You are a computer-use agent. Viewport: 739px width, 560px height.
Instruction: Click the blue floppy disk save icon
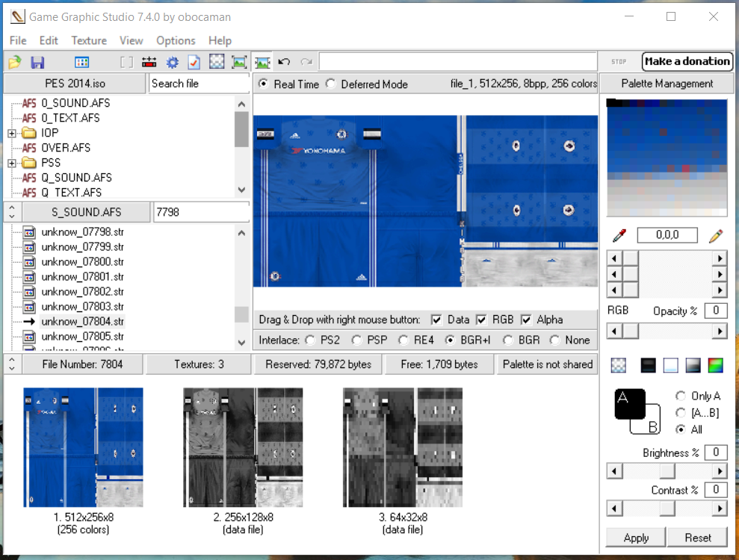point(37,62)
